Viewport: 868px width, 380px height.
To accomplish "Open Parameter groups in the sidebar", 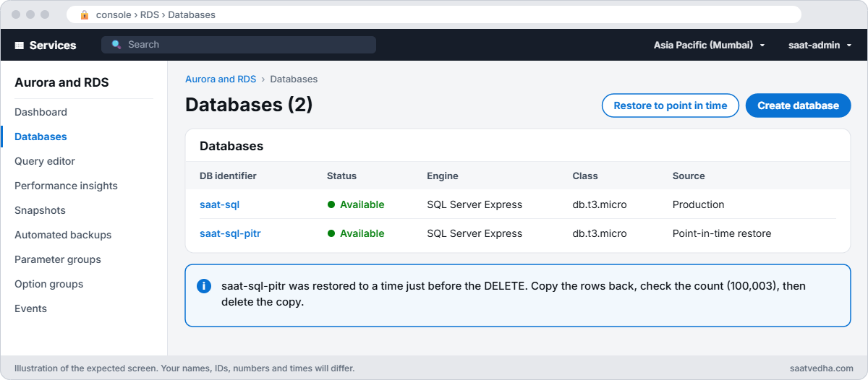I will pos(58,259).
